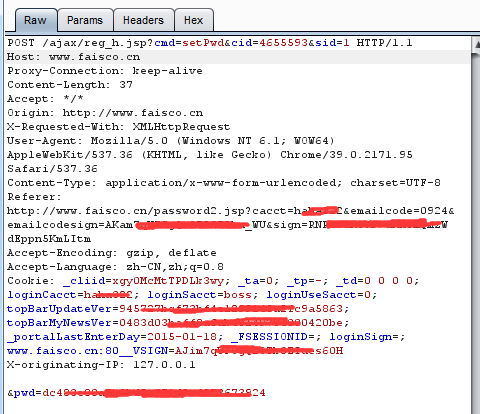Click the Proxy-Connection: keep-alive line
The image size is (480, 414).
[105, 71]
